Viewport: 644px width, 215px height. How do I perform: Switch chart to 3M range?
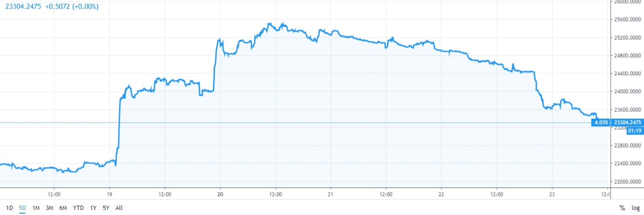(x=49, y=208)
